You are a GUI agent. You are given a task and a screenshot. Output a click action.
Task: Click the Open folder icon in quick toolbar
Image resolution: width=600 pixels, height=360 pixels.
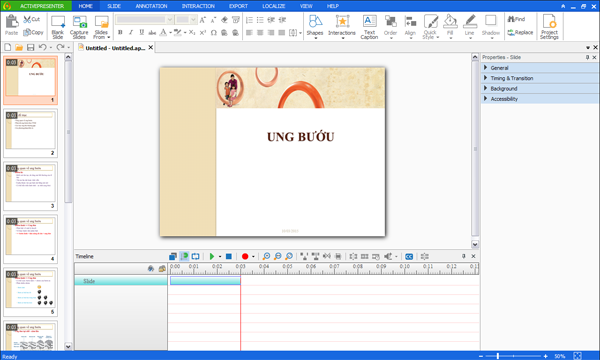(19, 47)
